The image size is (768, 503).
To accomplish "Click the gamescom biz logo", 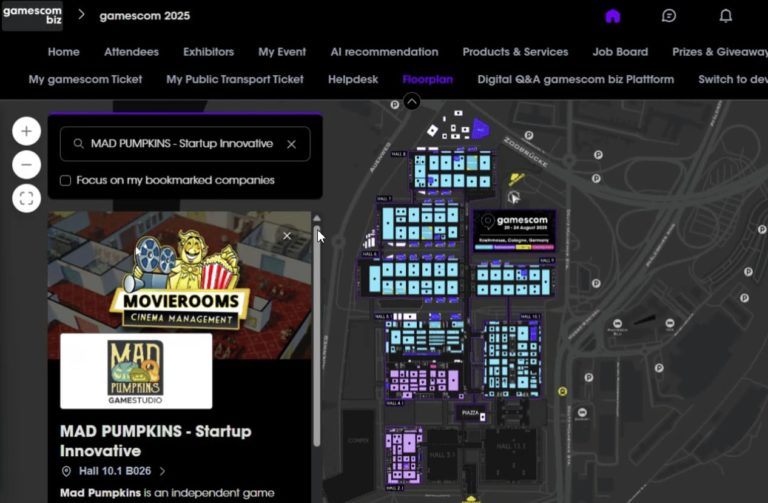I will pyautogui.click(x=32, y=16).
